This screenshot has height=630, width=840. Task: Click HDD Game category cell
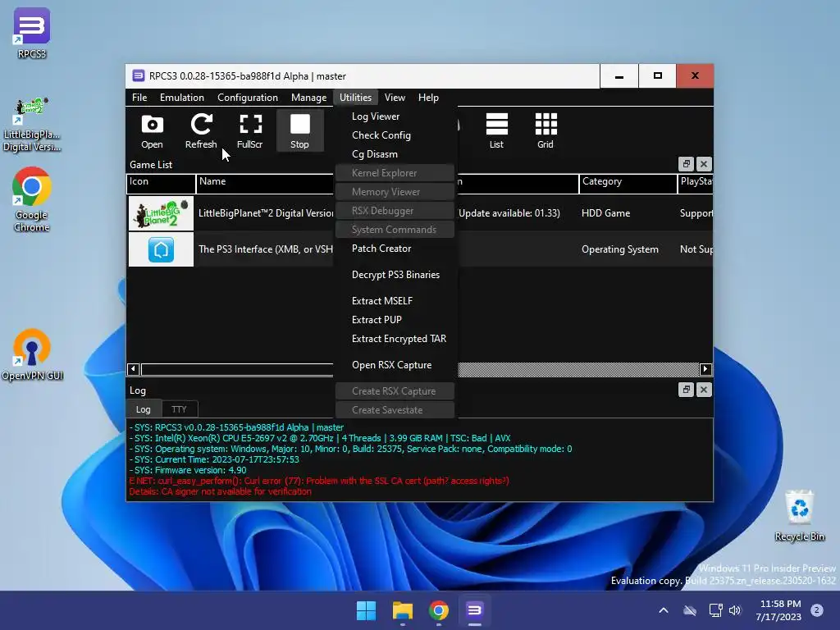click(606, 213)
